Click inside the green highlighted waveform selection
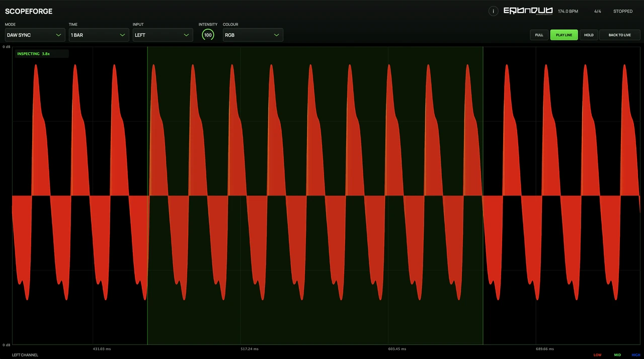Screen dimensions: 644x359 click(315, 195)
